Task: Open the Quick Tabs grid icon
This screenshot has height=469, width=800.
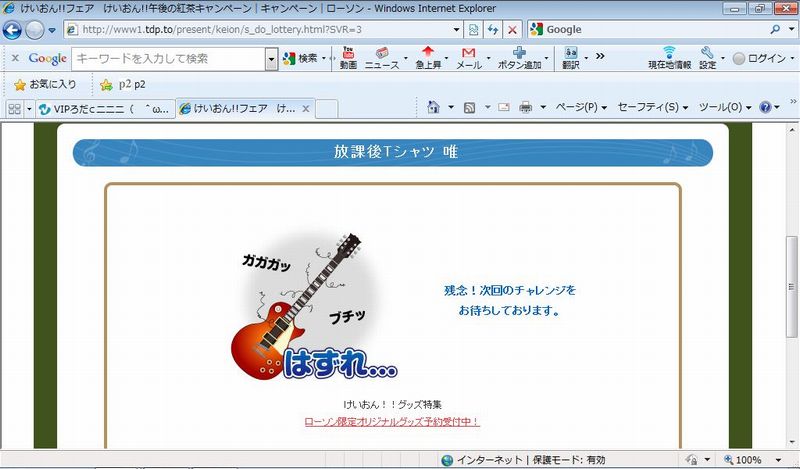Action: (14, 109)
